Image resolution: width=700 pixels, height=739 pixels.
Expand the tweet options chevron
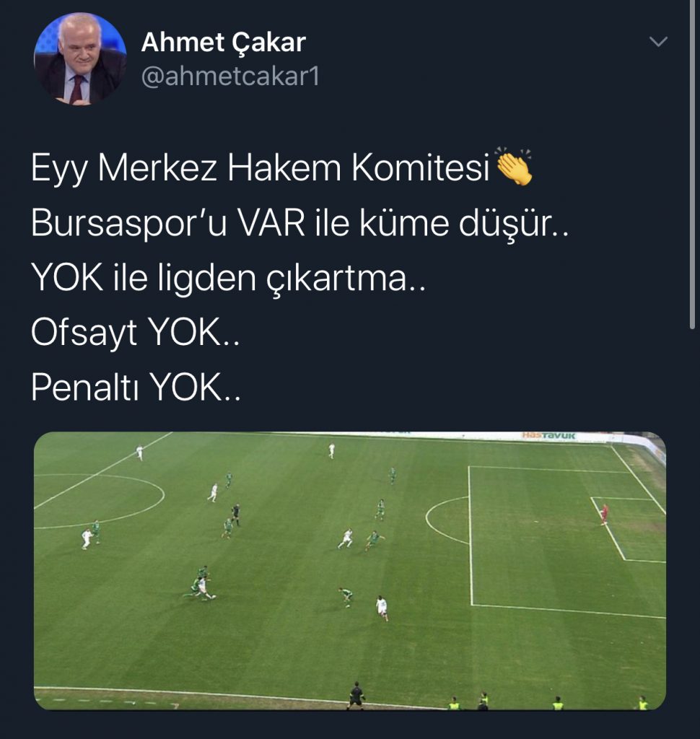pyautogui.click(x=658, y=41)
